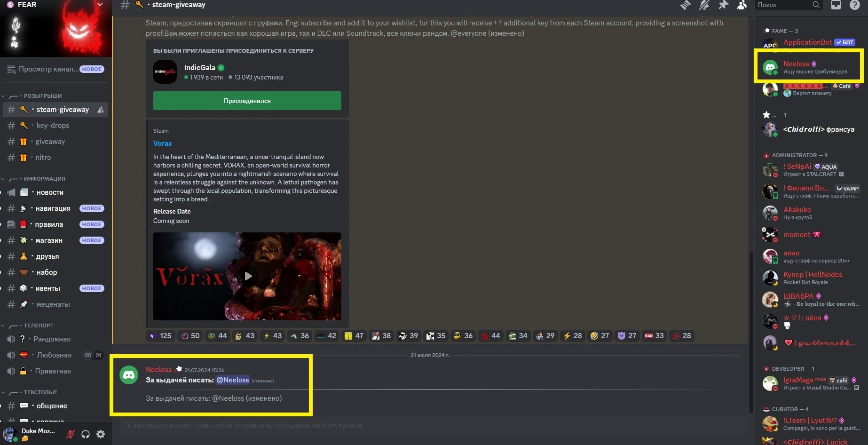Image resolution: width=868 pixels, height=445 pixels.
Task: Open !LTeam | Lyut1k curator profile
Action: [x=812, y=424]
